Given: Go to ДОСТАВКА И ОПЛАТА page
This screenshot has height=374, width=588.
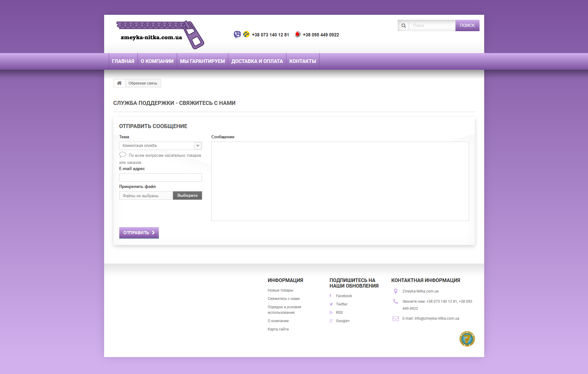Looking at the screenshot, I should pos(257,61).
